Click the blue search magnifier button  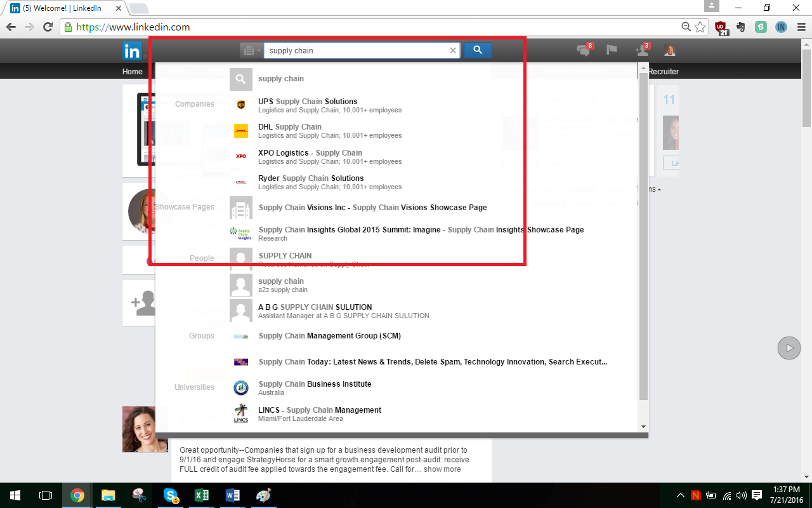[x=478, y=50]
